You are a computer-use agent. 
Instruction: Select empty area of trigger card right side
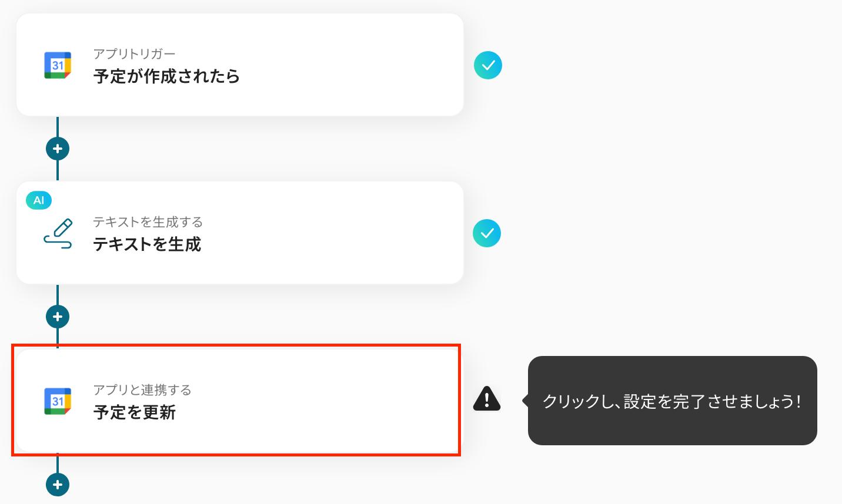(x=353, y=65)
